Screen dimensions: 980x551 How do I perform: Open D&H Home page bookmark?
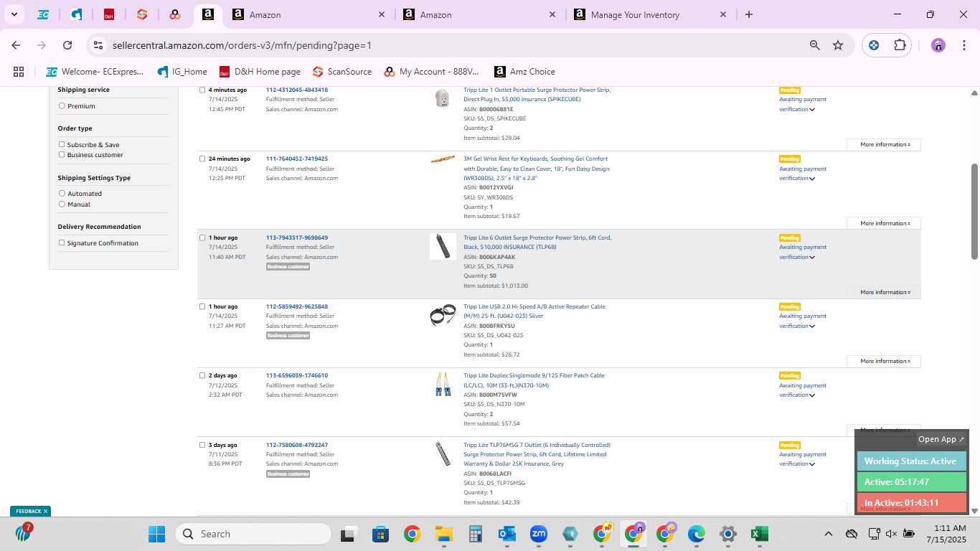pyautogui.click(x=260, y=72)
